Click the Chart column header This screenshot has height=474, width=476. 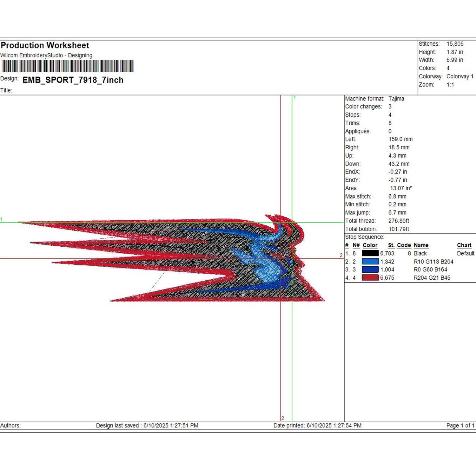coord(464,245)
